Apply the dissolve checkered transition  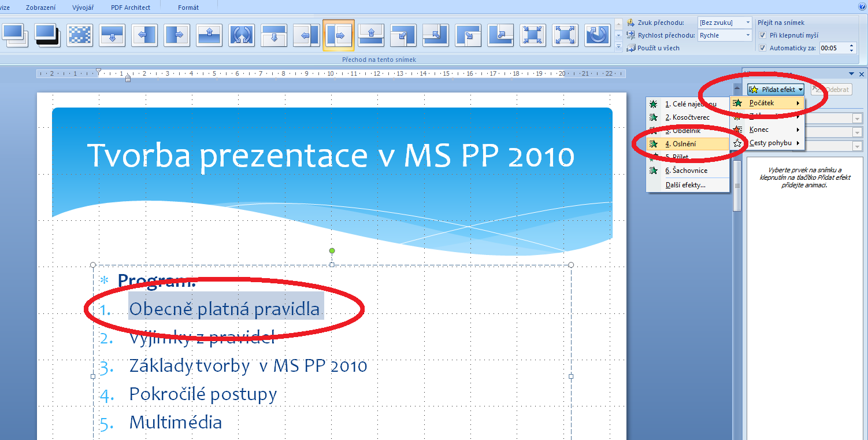(80, 34)
